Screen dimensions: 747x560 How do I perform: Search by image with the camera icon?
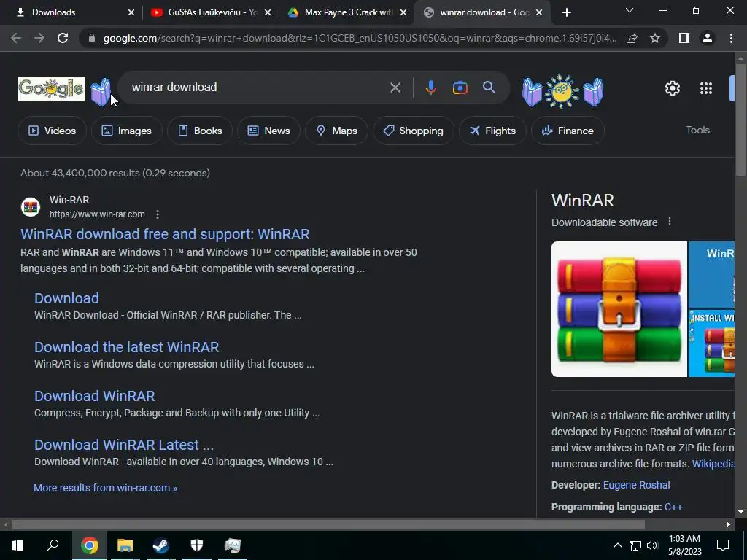point(460,87)
